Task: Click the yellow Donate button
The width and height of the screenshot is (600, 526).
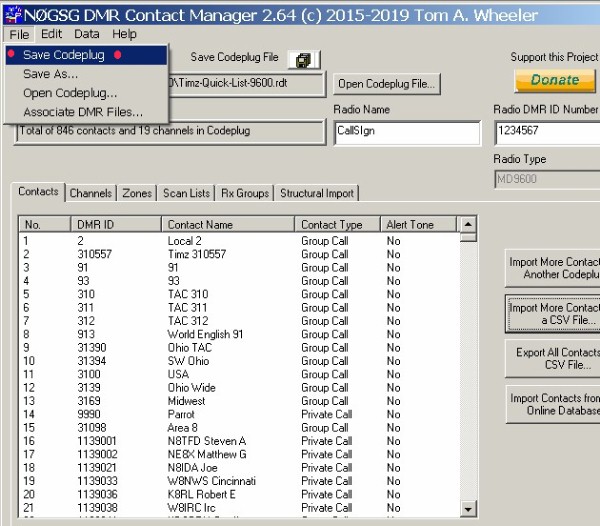Action: [555, 80]
